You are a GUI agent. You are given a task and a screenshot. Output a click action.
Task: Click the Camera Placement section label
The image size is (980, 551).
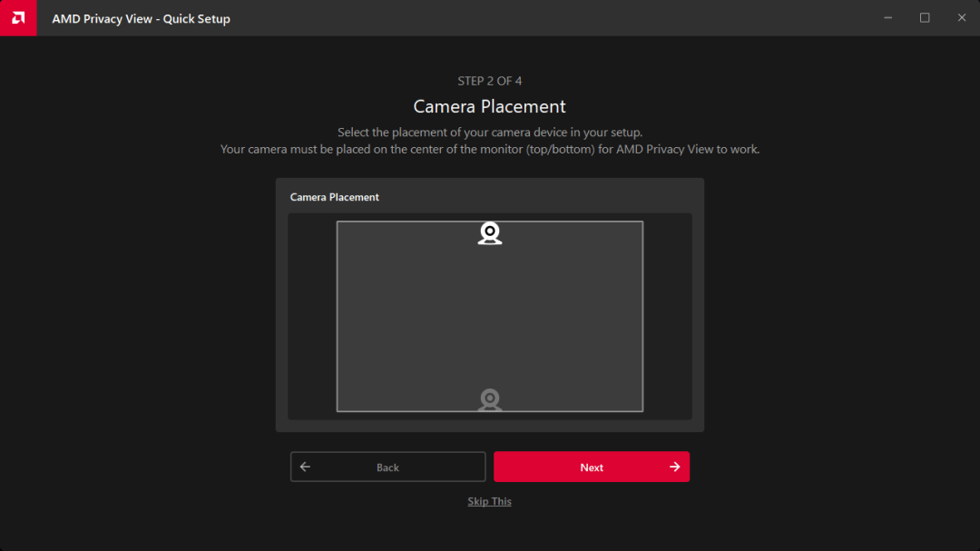[x=335, y=197]
